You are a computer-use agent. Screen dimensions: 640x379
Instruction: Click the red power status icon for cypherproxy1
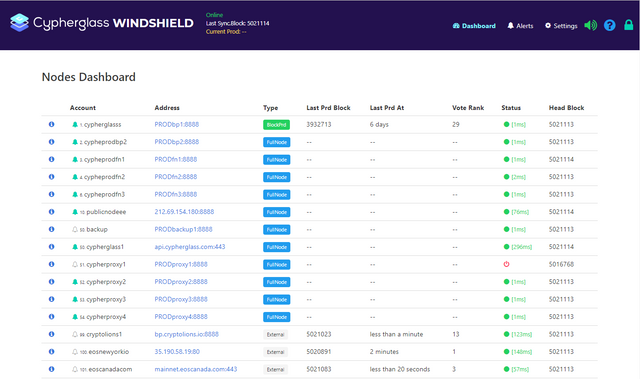pyautogui.click(x=506, y=264)
